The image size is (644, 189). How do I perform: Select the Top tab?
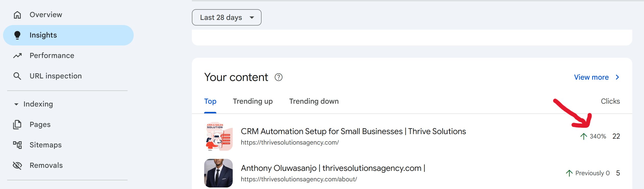point(210,101)
